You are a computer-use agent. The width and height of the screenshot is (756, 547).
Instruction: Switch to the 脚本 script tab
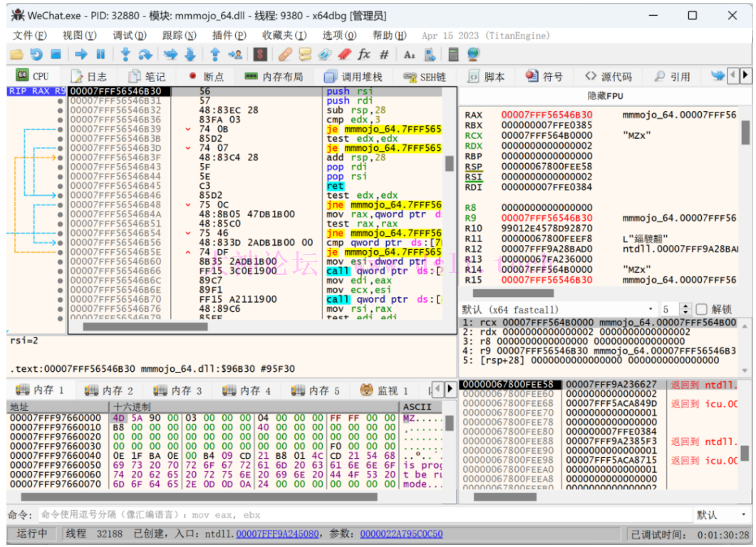click(487, 77)
